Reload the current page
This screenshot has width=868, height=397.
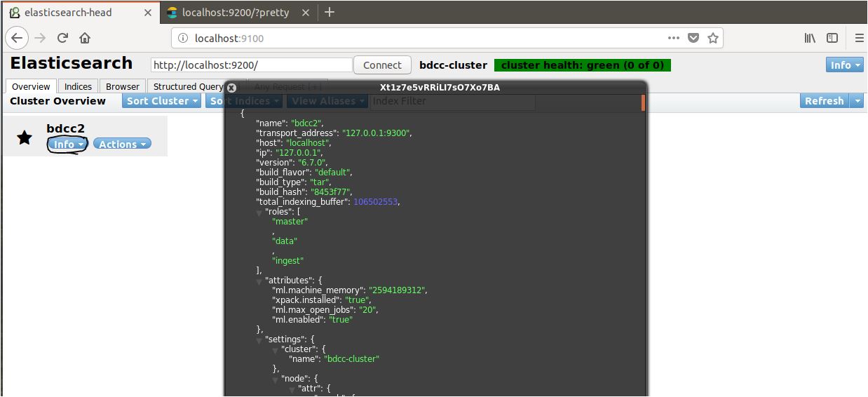coord(62,38)
